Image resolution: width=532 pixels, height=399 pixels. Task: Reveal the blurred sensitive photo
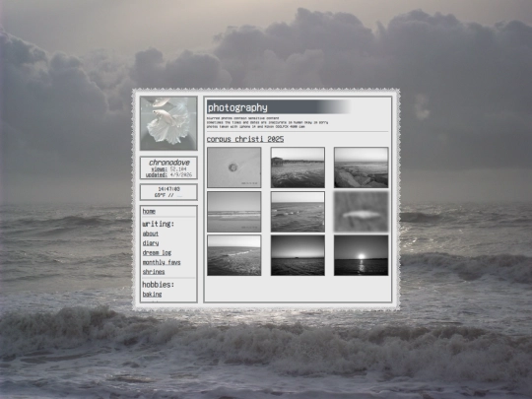tap(361, 212)
